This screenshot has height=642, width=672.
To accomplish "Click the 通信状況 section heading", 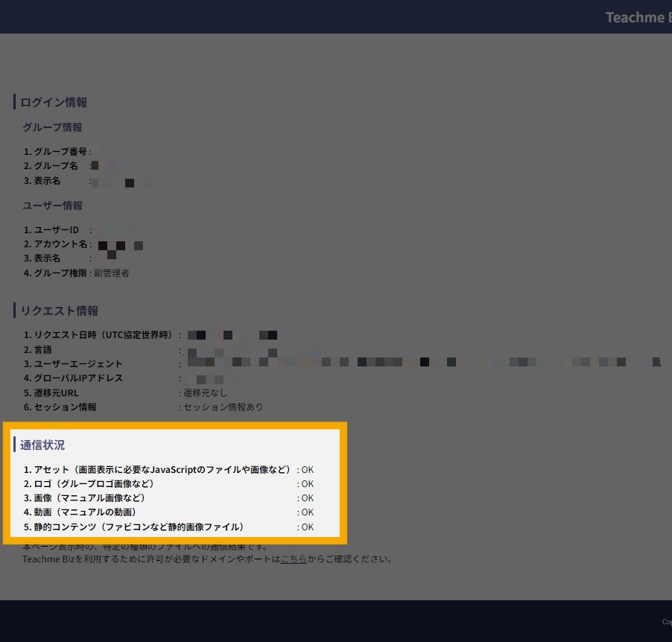I will coord(42,445).
